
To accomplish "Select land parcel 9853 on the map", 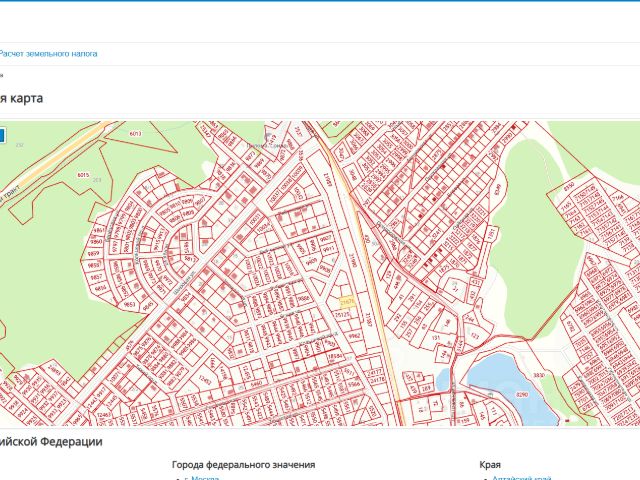I will [129, 304].
